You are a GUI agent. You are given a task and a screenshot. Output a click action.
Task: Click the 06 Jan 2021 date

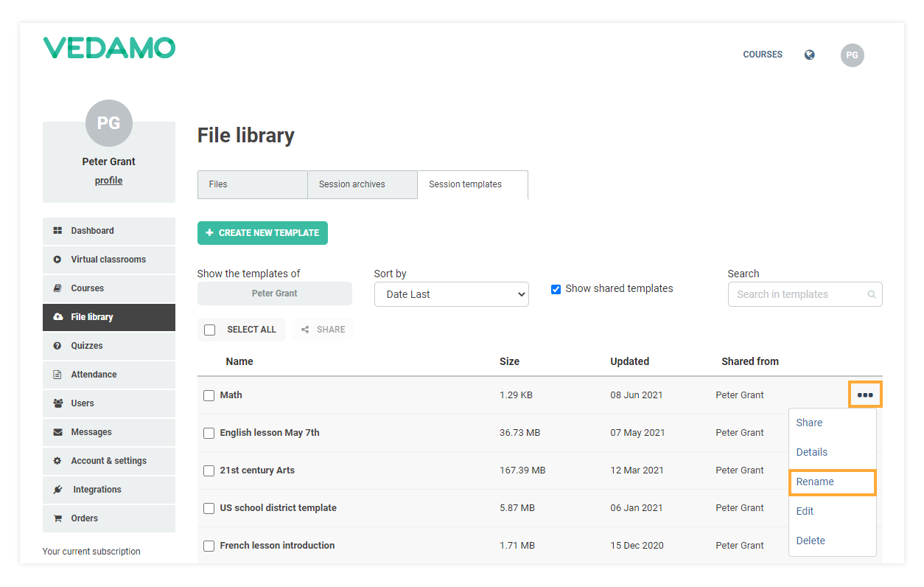point(637,508)
